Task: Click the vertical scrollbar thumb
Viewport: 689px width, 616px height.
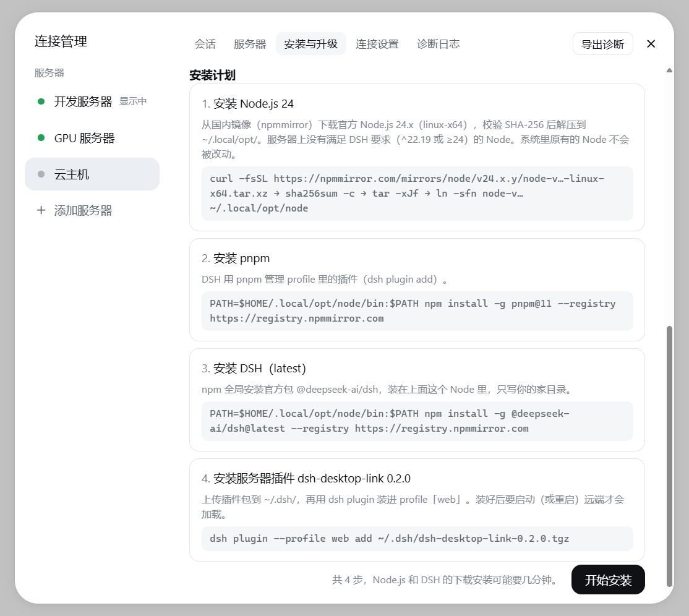Action: (x=669, y=456)
